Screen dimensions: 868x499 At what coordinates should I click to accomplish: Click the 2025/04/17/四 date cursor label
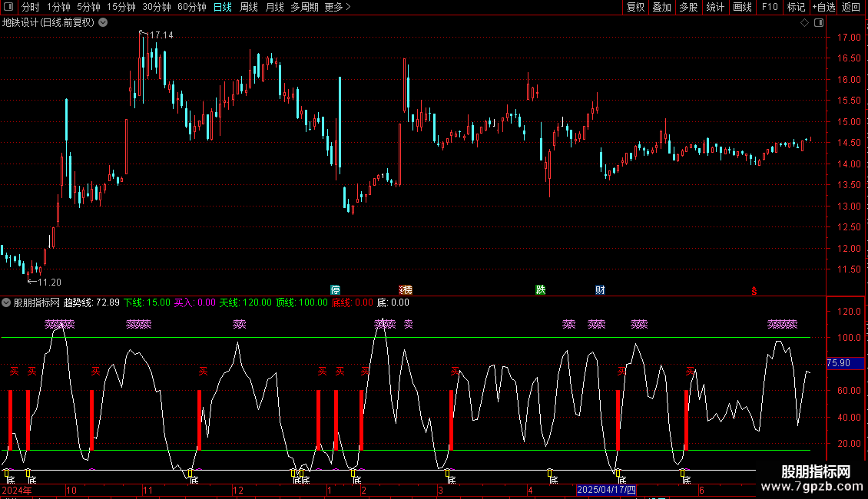coord(606,490)
